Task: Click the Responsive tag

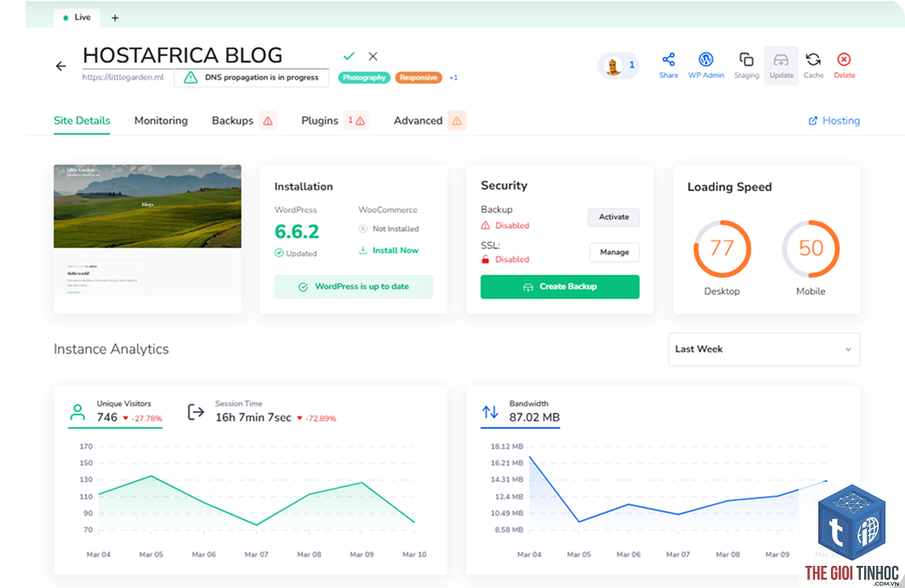Action: pyautogui.click(x=418, y=77)
